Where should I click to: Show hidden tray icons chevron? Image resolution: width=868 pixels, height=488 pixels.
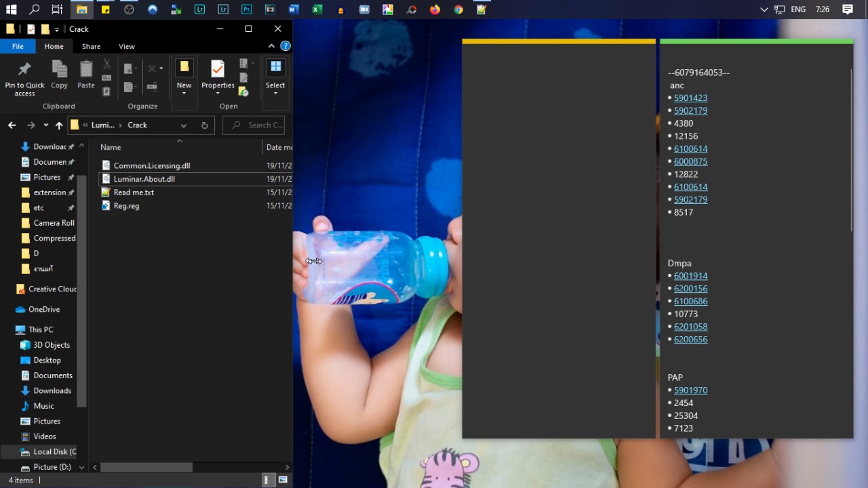[764, 9]
